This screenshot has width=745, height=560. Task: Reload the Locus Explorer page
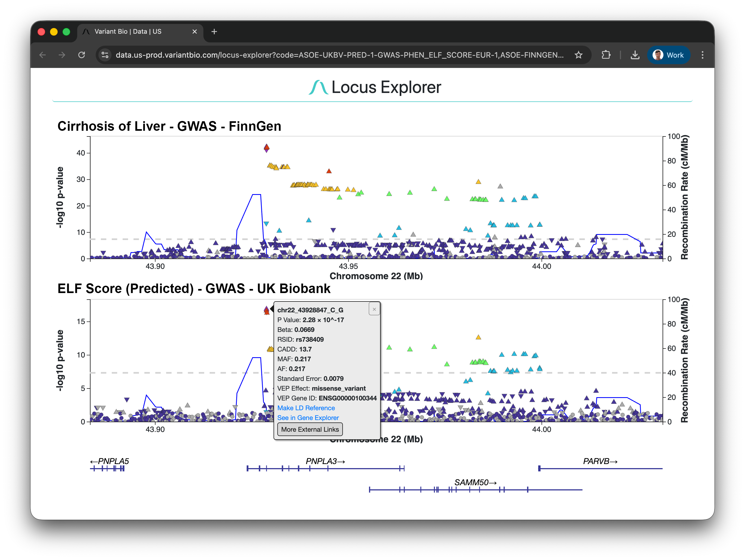(x=82, y=55)
